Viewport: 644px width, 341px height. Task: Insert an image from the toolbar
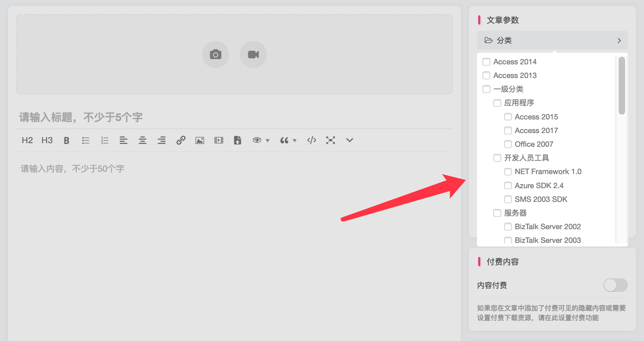(x=200, y=140)
